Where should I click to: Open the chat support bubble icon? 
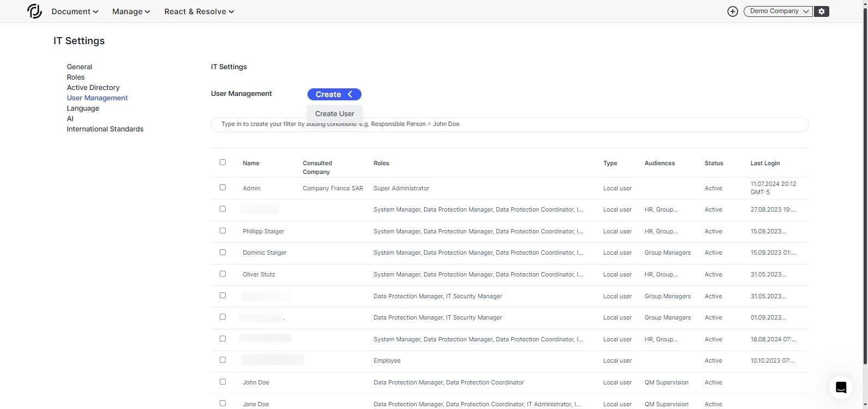pyautogui.click(x=841, y=388)
